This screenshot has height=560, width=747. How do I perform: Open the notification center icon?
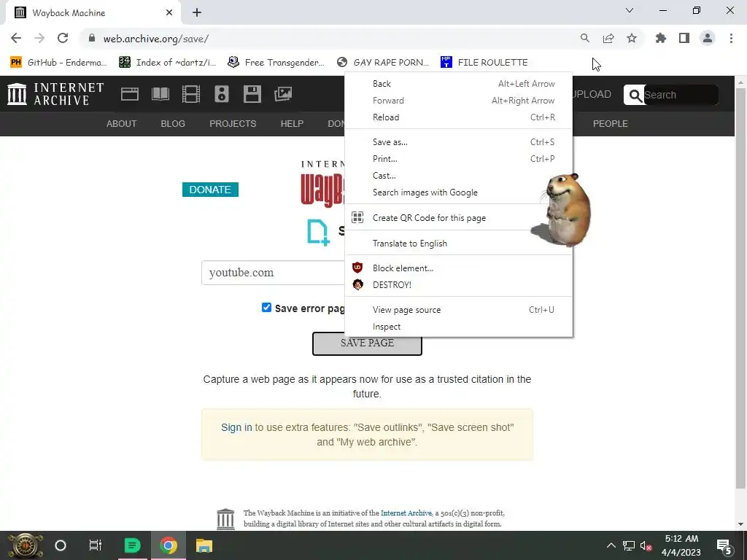724,546
